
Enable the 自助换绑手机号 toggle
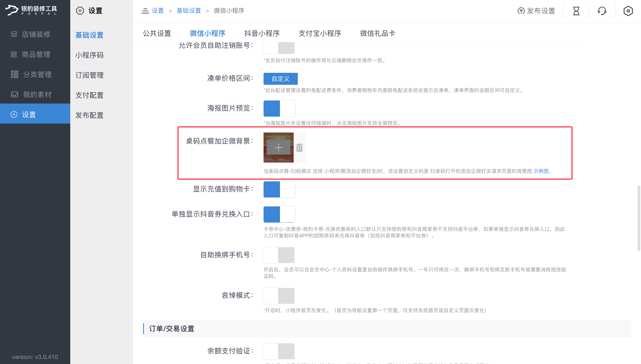click(279, 255)
